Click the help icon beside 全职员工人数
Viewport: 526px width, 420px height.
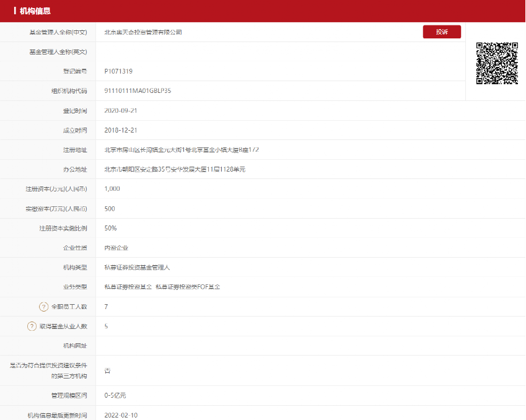[x=43, y=307]
